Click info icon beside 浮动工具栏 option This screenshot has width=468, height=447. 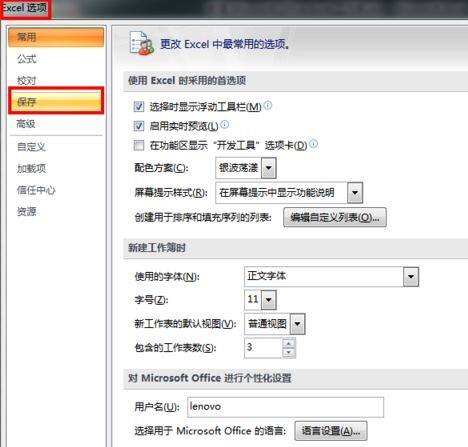coord(268,106)
